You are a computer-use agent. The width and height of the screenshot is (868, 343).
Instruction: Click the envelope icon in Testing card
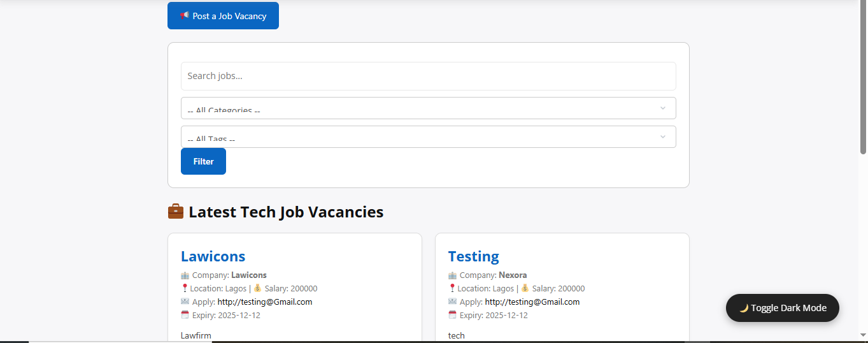[x=453, y=302]
